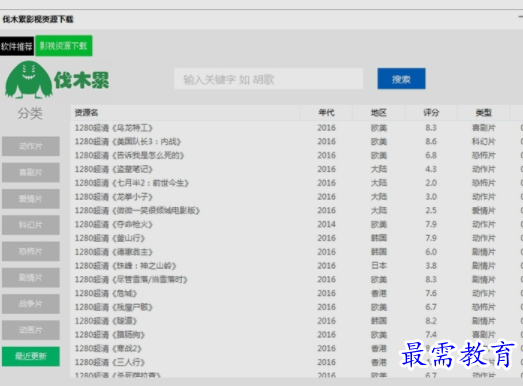Select the row 1280超清《告诉我是怎么死的》
Screen dimensions: 523x386
[x=297, y=155]
